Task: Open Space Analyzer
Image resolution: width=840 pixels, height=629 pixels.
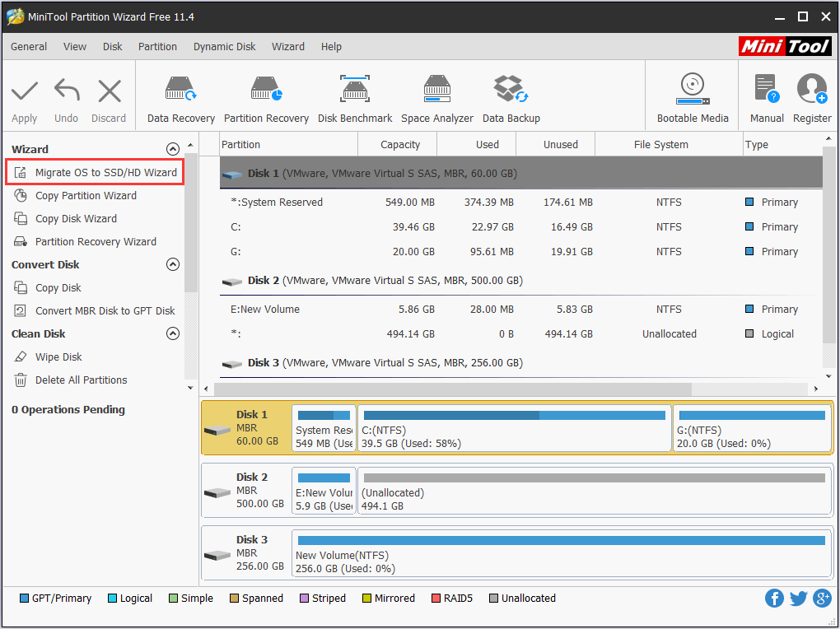Action: pos(436,99)
